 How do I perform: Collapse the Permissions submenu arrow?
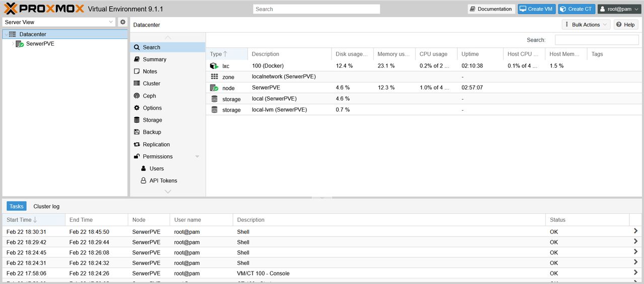click(x=197, y=157)
